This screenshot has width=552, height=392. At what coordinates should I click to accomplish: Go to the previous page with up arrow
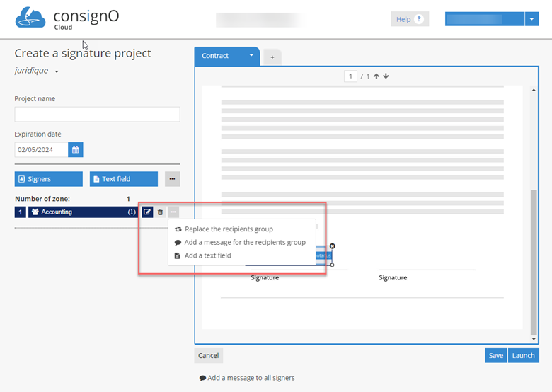(x=376, y=76)
